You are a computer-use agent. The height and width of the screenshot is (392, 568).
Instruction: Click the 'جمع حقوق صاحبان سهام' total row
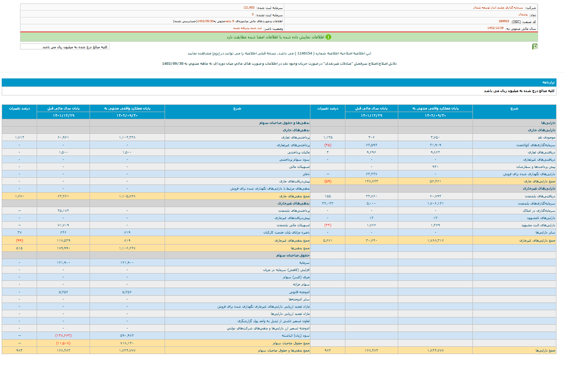tap(291, 343)
